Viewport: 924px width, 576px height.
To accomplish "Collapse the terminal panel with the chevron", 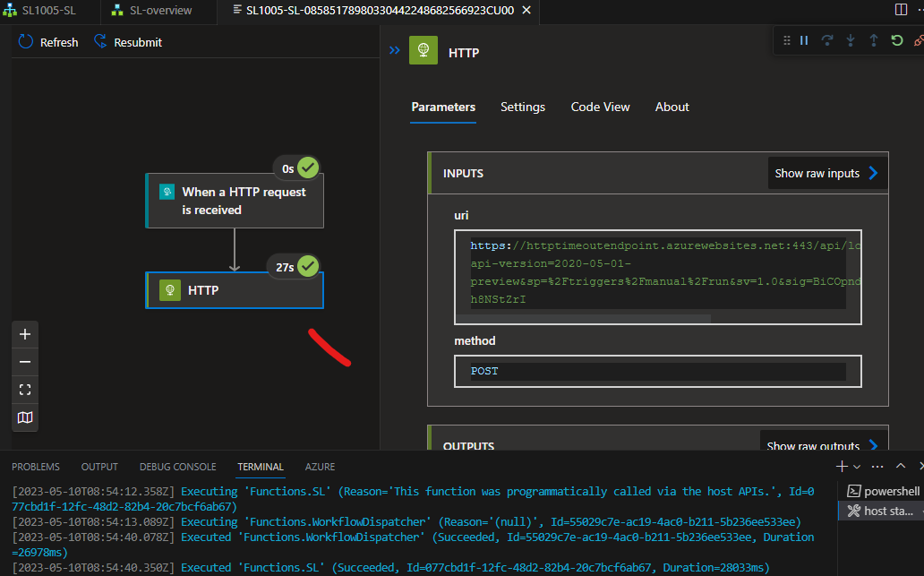I will tap(900, 466).
